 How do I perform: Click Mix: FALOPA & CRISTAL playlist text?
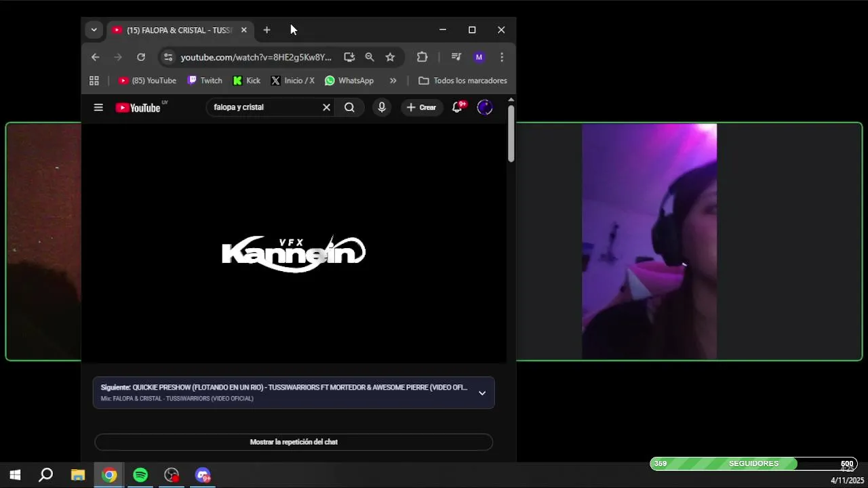coord(177,399)
